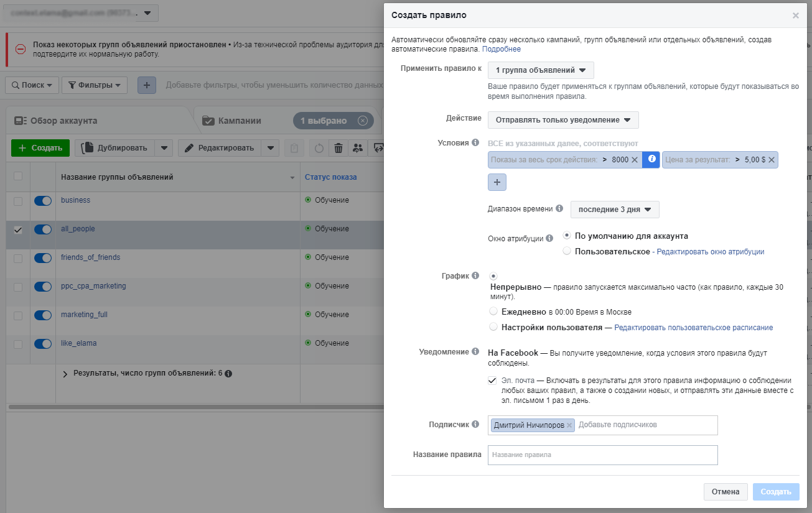
Task: Open the 'Отправлять только уведомление' action dropdown
Action: pos(563,120)
